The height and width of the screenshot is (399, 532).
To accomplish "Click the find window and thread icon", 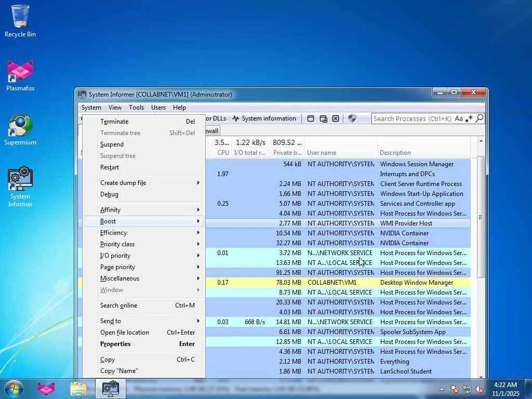I will click(x=323, y=118).
